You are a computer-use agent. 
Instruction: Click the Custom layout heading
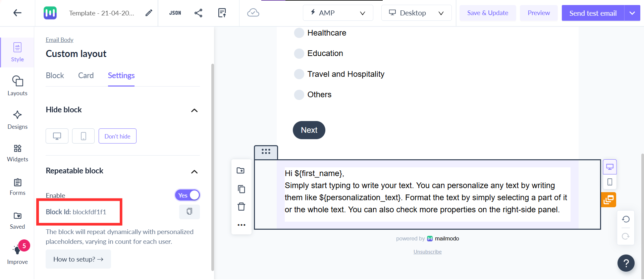point(76,54)
